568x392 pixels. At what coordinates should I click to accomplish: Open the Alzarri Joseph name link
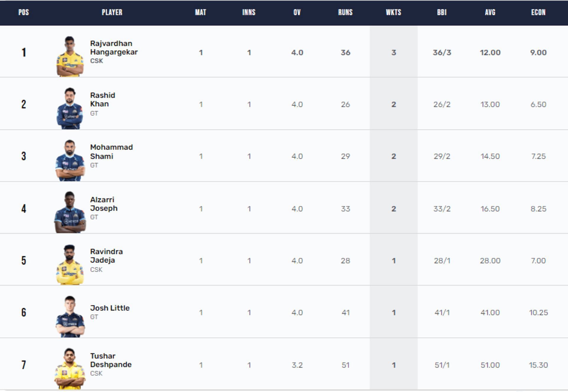[x=104, y=204]
